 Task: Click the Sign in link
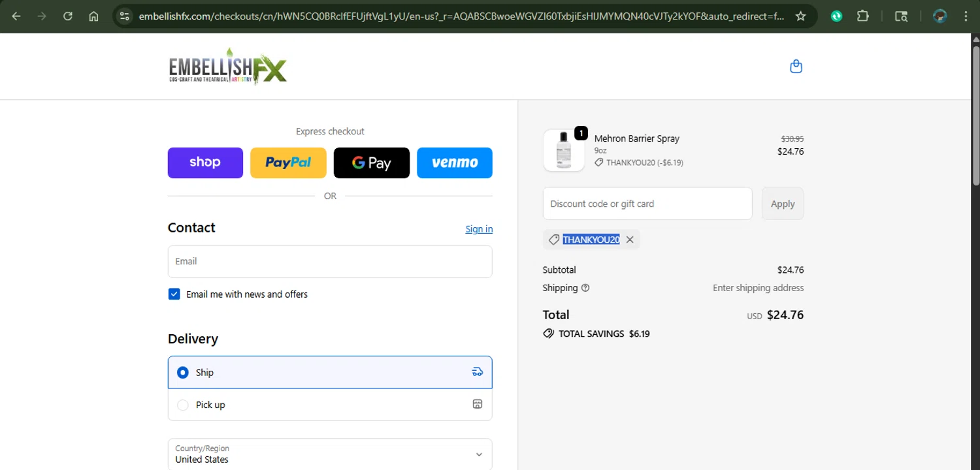pos(479,228)
